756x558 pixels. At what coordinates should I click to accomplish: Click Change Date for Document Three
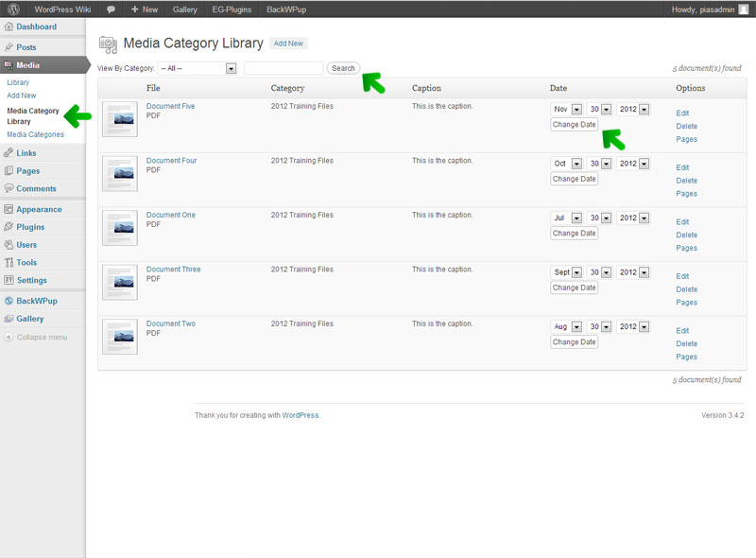pyautogui.click(x=574, y=288)
